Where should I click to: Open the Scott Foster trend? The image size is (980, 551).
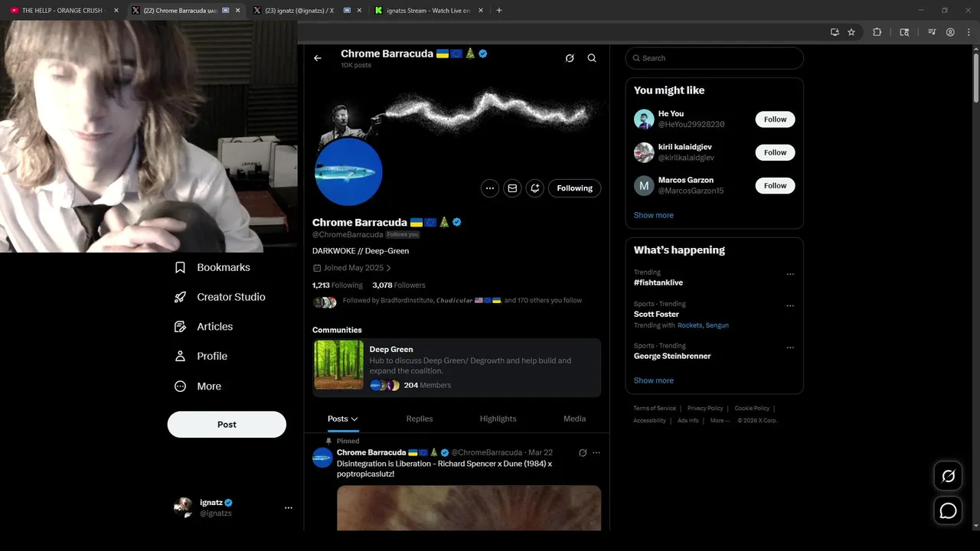coord(656,314)
